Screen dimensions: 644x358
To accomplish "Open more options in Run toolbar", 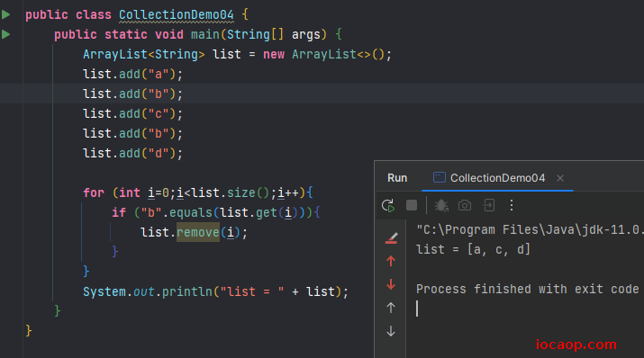I will pyautogui.click(x=512, y=205).
